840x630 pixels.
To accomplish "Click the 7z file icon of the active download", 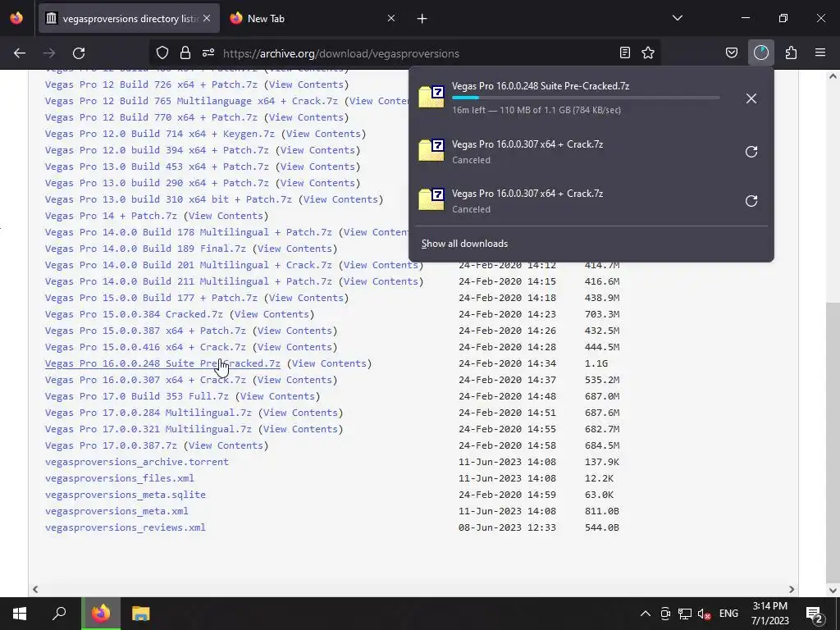I will click(431, 97).
